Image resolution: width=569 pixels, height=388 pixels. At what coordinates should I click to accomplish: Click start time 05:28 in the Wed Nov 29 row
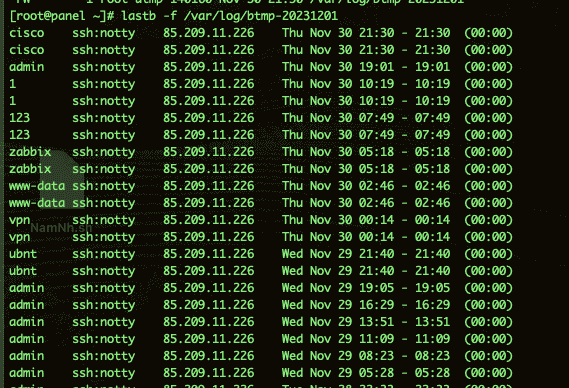click(376, 373)
